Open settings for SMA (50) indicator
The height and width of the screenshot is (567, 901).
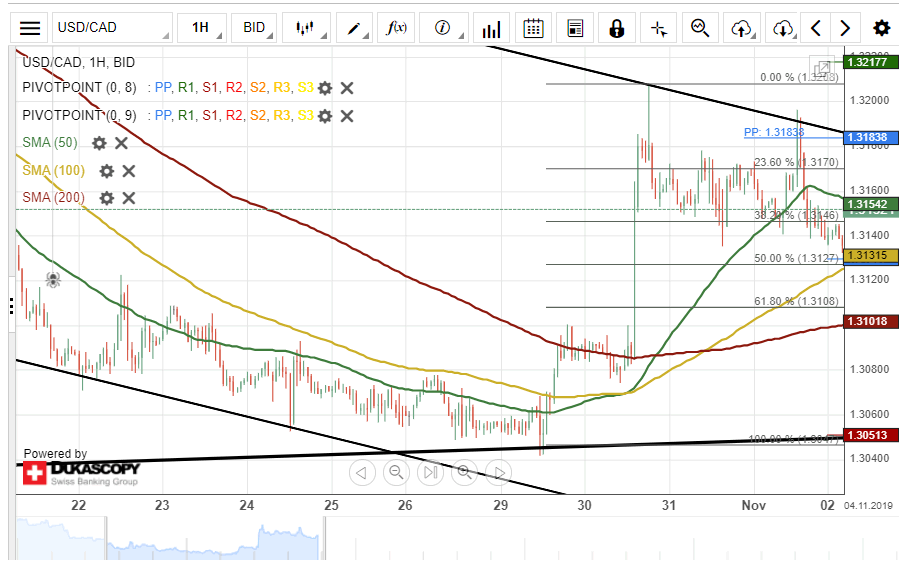pyautogui.click(x=99, y=143)
